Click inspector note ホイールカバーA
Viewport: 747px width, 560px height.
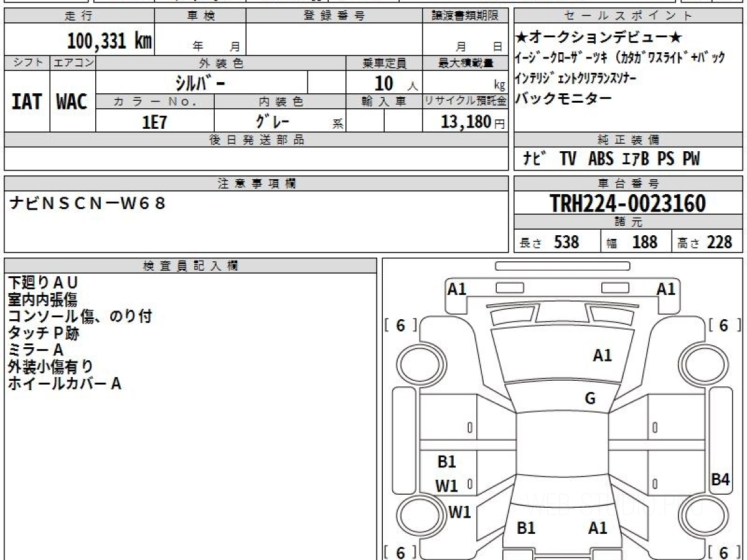(64, 384)
